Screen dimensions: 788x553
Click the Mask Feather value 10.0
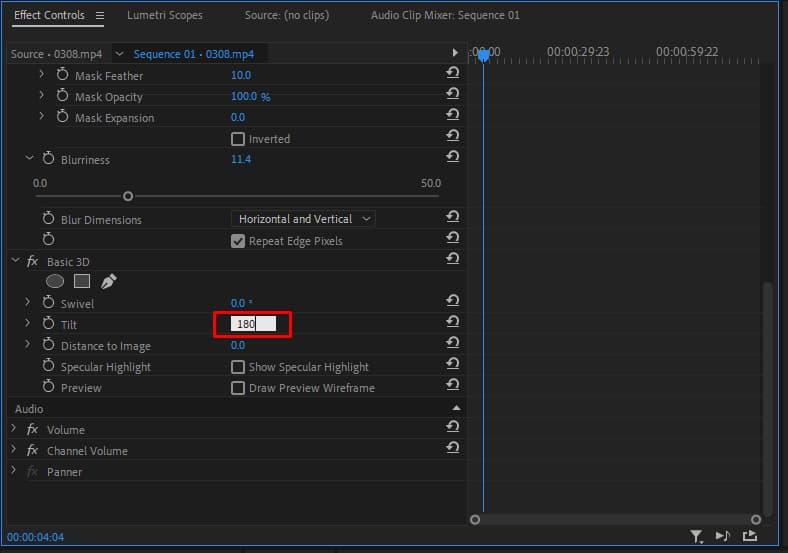(241, 75)
